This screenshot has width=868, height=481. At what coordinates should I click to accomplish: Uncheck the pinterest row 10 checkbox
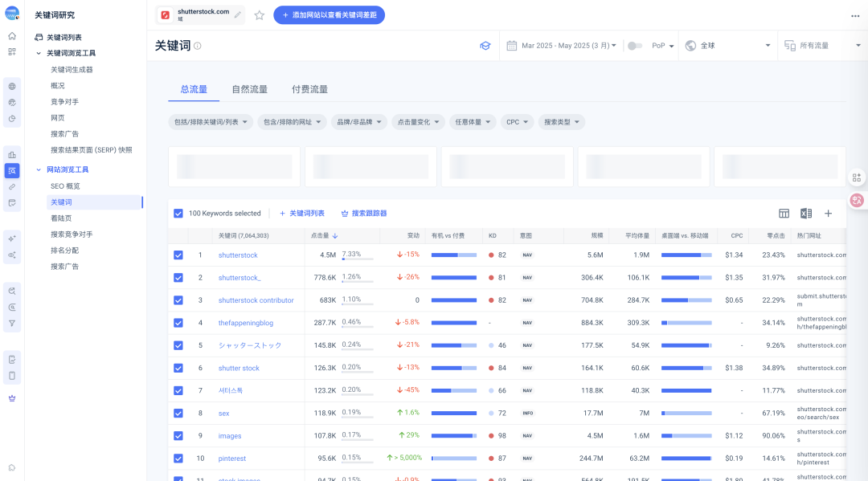pyautogui.click(x=178, y=459)
